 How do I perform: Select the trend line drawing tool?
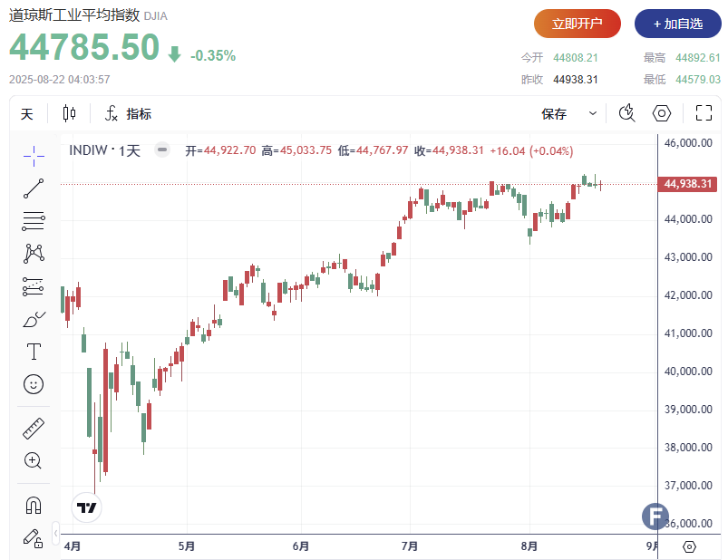[34, 188]
